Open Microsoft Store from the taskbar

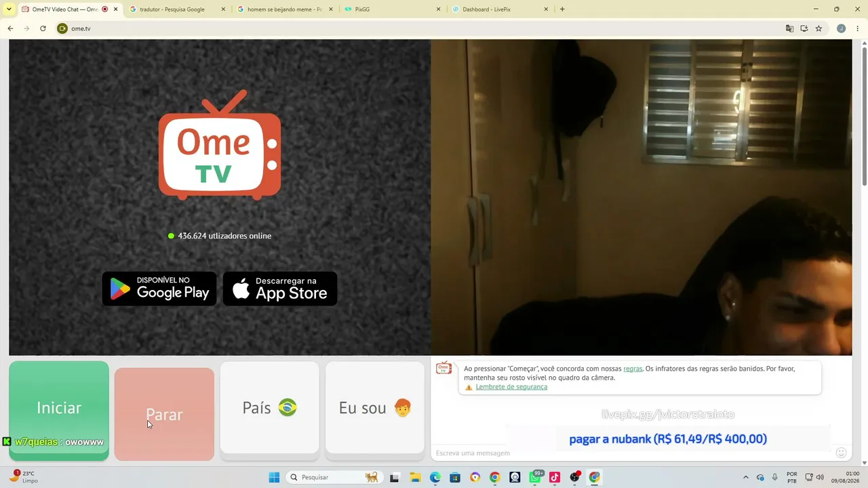(455, 477)
